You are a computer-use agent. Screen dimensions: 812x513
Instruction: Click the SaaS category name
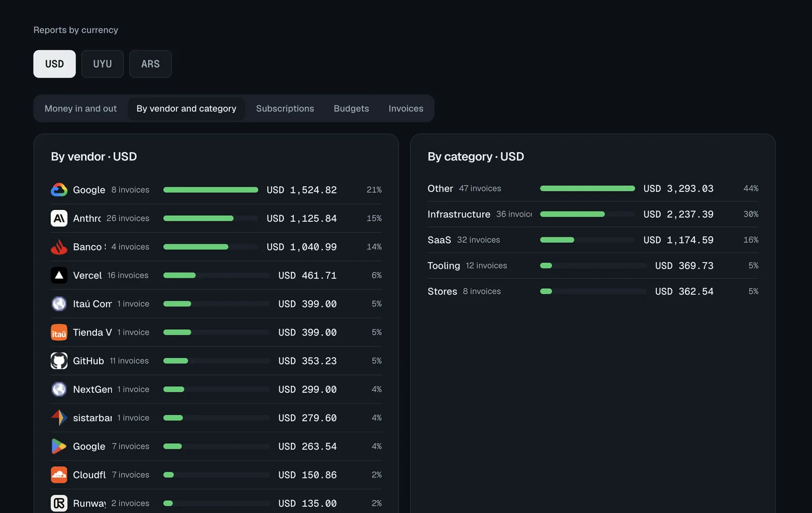coord(439,240)
